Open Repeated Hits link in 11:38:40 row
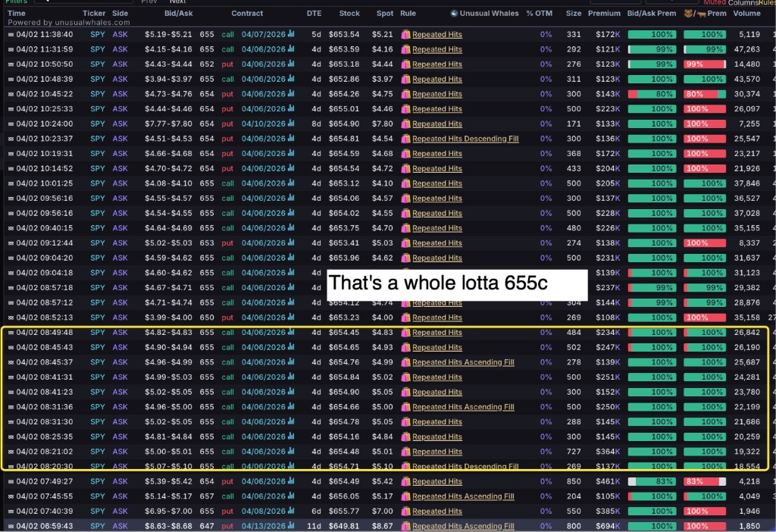 pos(437,34)
